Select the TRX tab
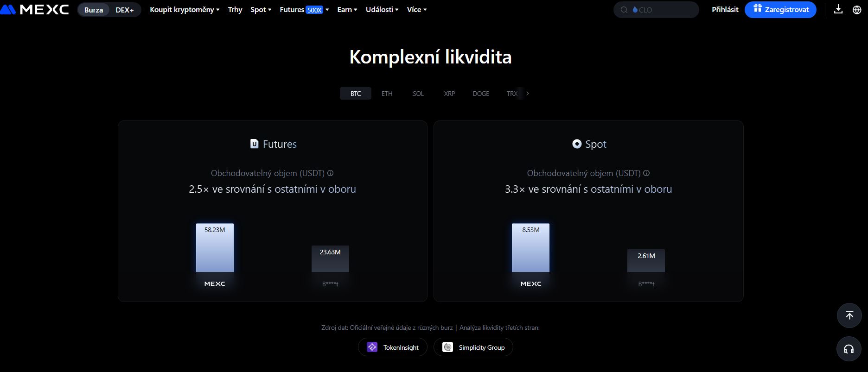Viewport: 868px width, 372px height. click(x=512, y=94)
